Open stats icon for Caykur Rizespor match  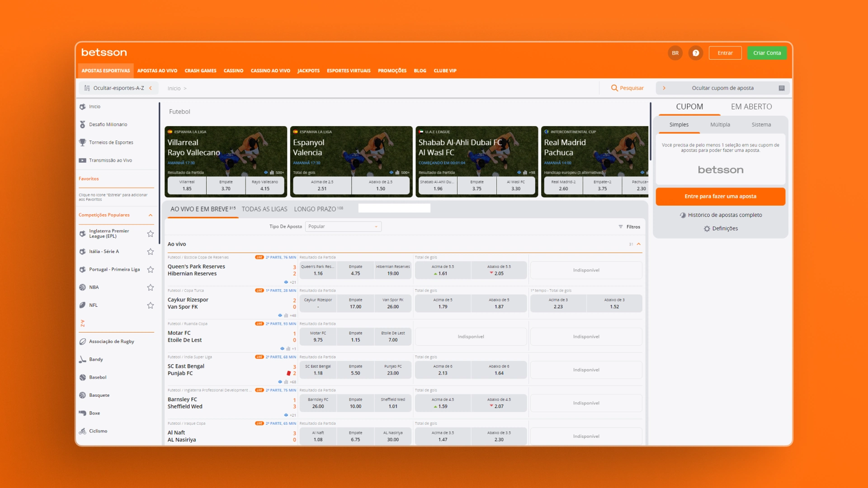(286, 315)
